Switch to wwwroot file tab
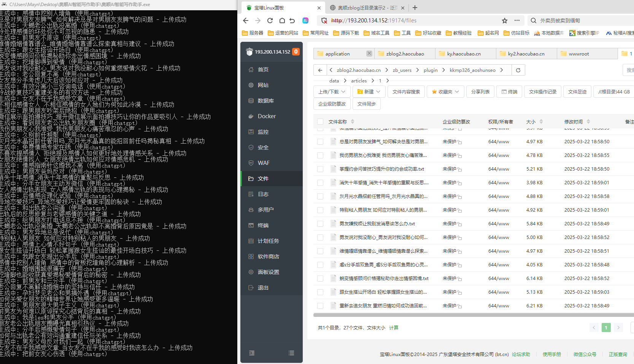Screen dimensions: 634x364 [587, 54]
